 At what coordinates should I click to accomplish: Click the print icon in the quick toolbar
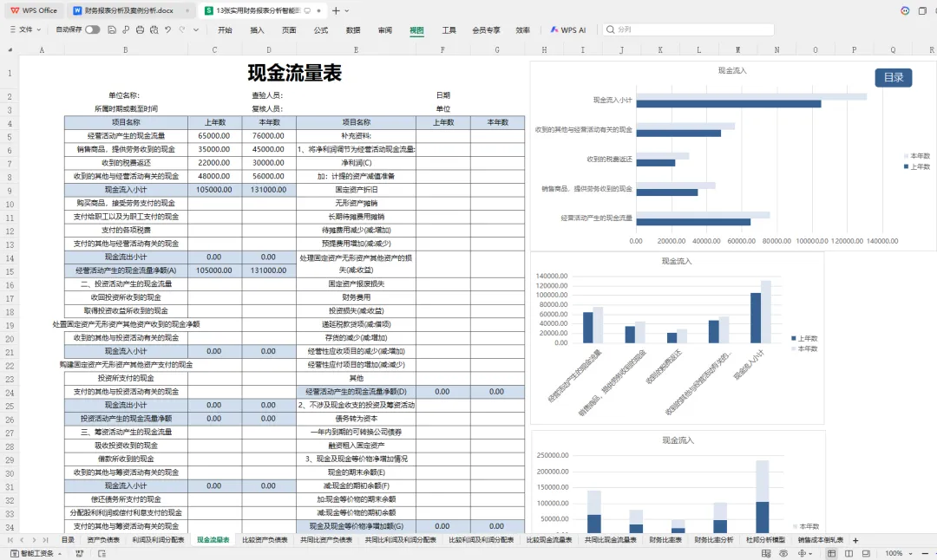coord(140,29)
